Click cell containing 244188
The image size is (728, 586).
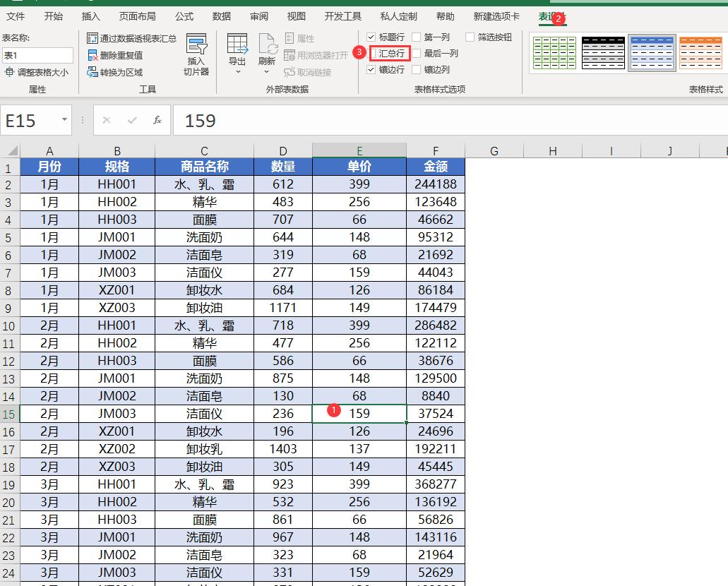point(436,184)
